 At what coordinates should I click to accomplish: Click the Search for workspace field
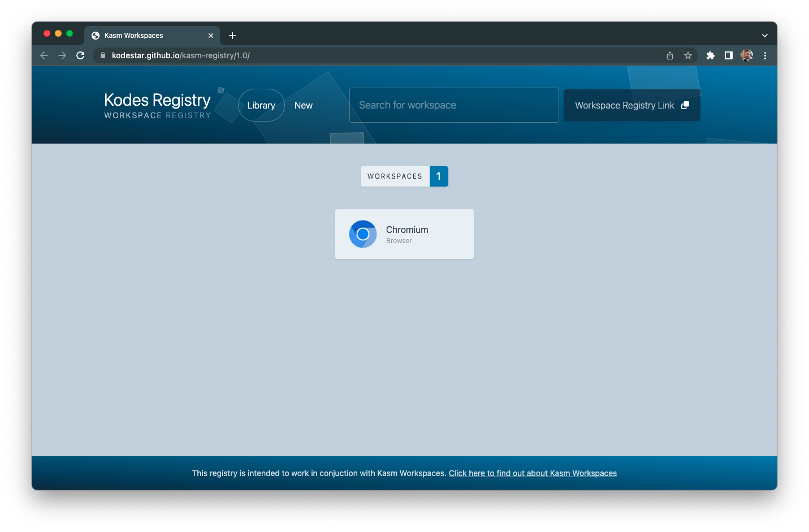pyautogui.click(x=454, y=105)
